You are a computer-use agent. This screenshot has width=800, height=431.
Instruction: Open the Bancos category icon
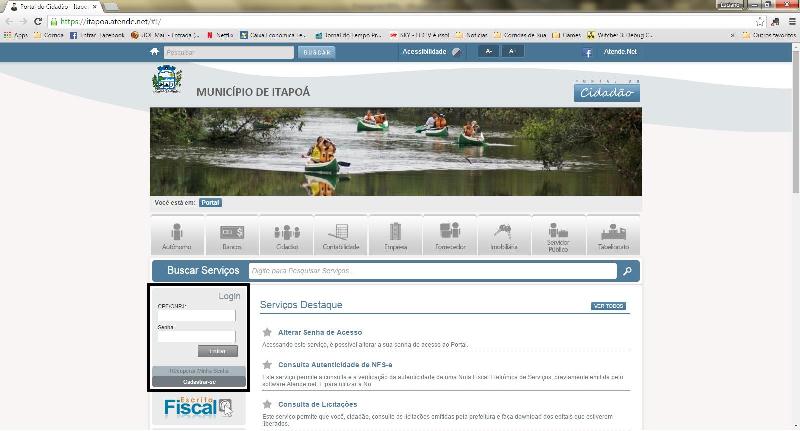click(x=232, y=235)
